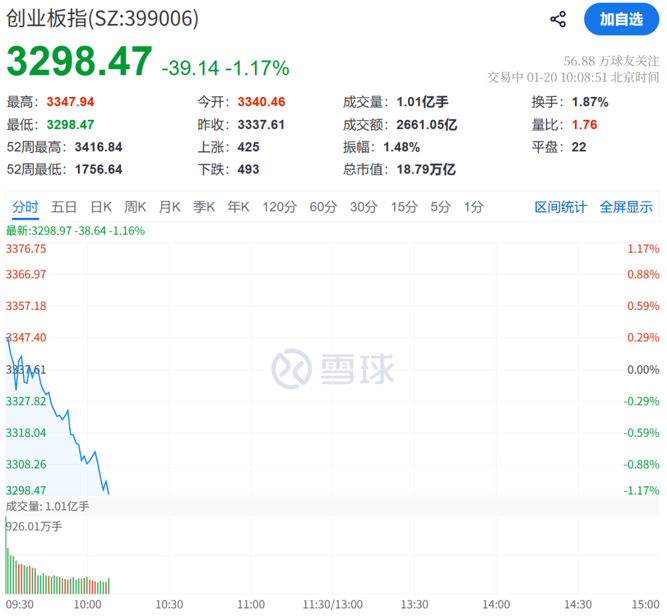The width and height of the screenshot is (667, 616).
Task: Open the 季K quarterly chart tab
Action: 204,207
